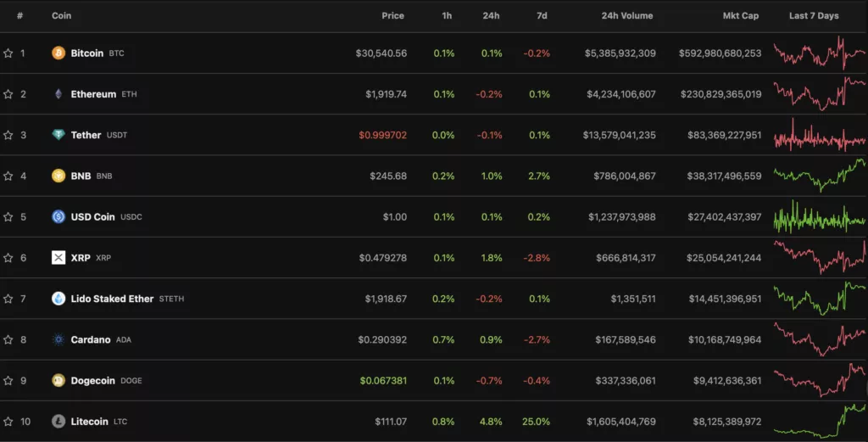View USD Coin's 7-day sparkline

[x=820, y=216]
